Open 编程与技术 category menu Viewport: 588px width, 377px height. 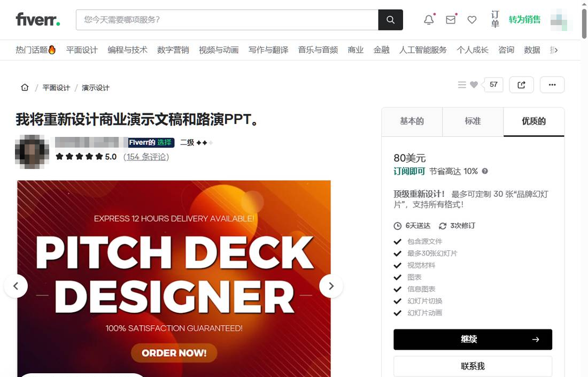[128, 50]
